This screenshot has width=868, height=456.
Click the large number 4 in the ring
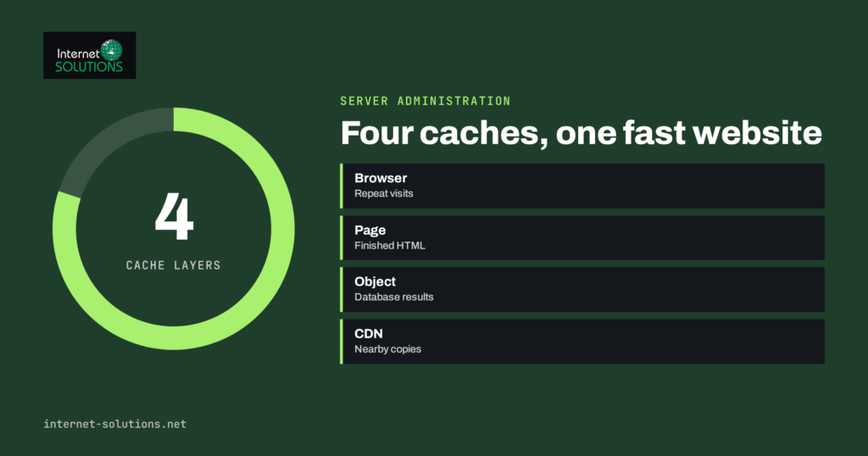pos(175,216)
